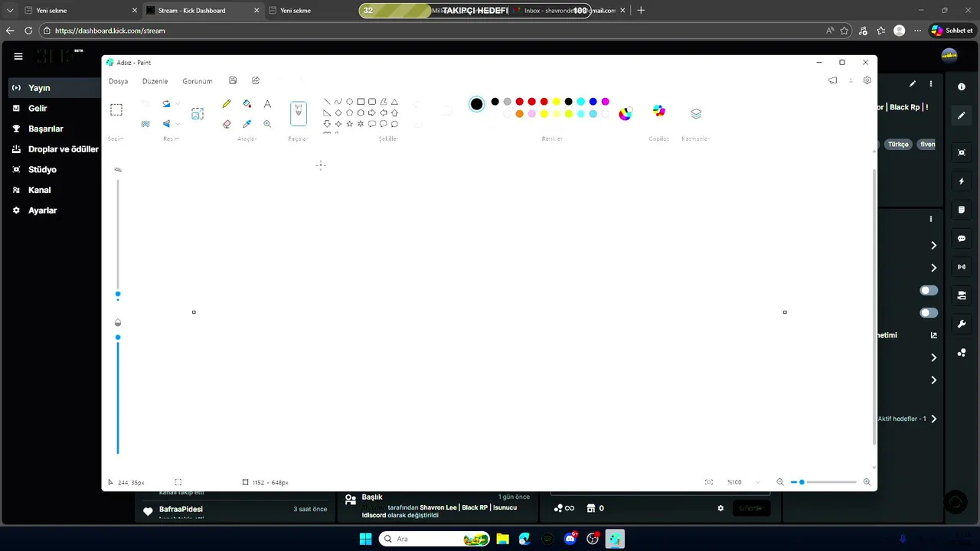
Task: Open chat bubble icon in Kick sidebar
Action: [962, 239]
